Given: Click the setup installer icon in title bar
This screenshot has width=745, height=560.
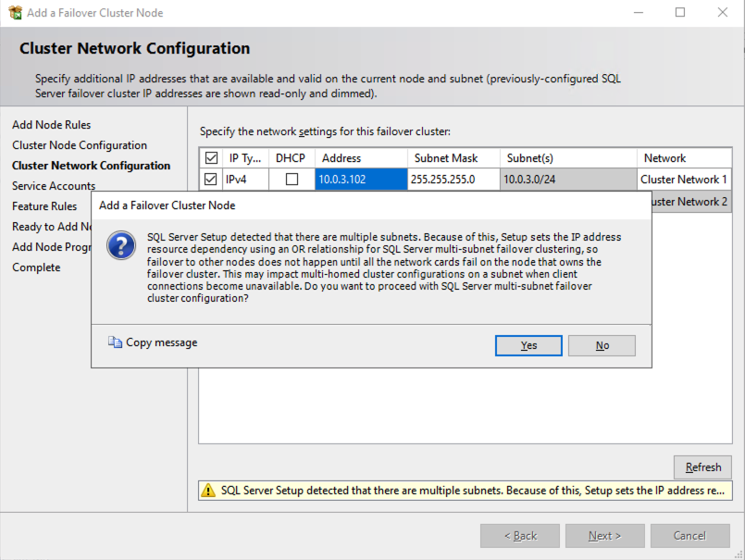Looking at the screenshot, I should point(15,13).
